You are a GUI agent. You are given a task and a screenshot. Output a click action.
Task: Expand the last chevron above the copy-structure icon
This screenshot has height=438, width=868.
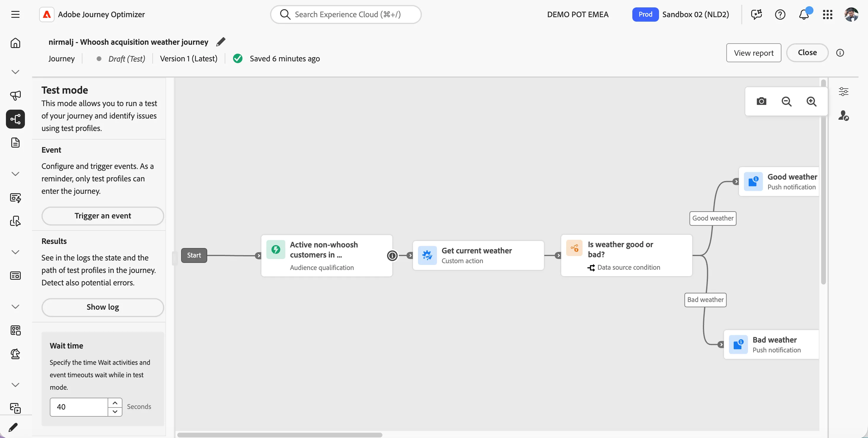tap(15, 385)
